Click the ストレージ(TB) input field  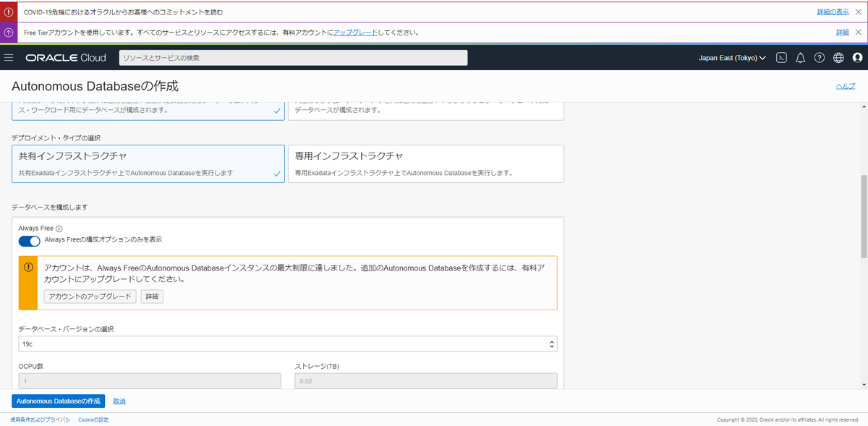click(426, 381)
